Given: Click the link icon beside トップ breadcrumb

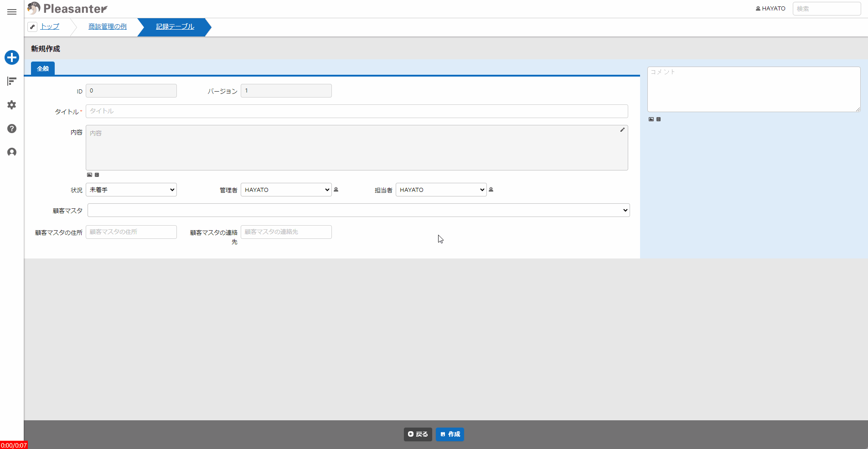Looking at the screenshot, I should [x=32, y=27].
